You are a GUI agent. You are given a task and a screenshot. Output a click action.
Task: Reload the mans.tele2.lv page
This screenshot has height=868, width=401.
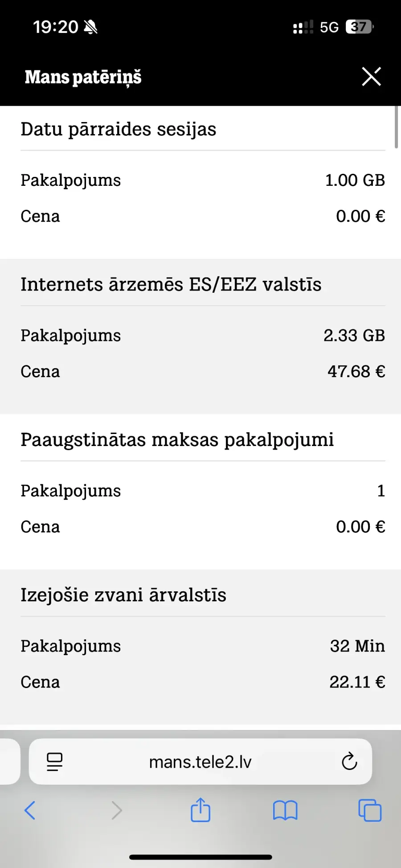point(349,762)
